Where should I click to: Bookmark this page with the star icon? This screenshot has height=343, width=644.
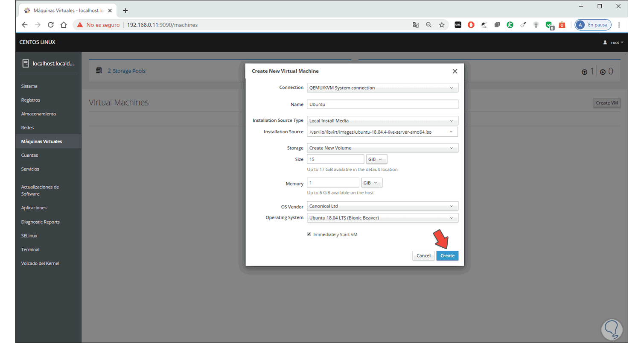(x=442, y=25)
